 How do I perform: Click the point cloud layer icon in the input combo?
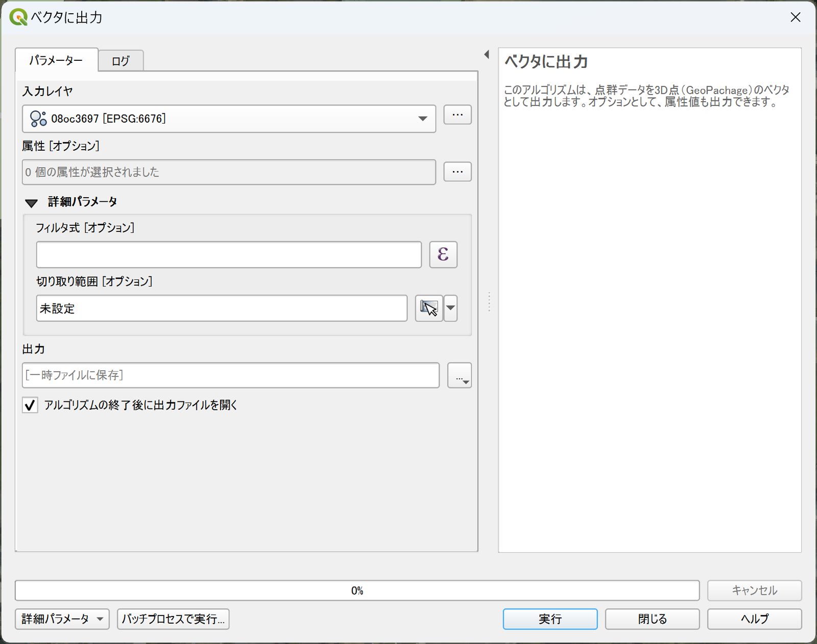(38, 118)
